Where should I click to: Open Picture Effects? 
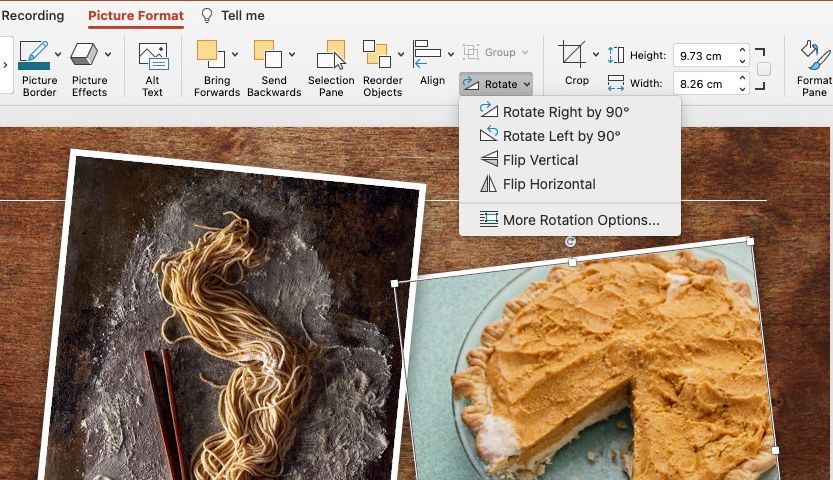pyautogui.click(x=86, y=55)
